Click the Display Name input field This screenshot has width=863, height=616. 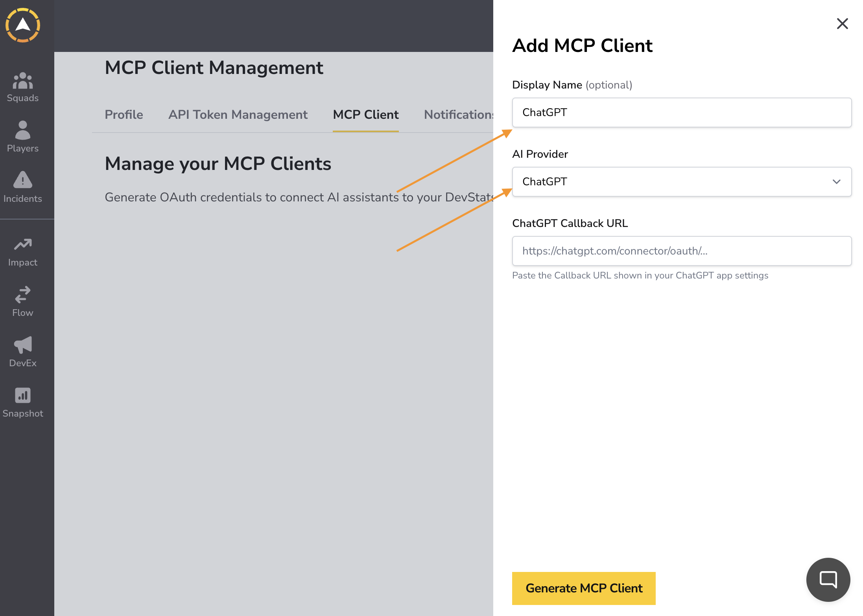(682, 113)
